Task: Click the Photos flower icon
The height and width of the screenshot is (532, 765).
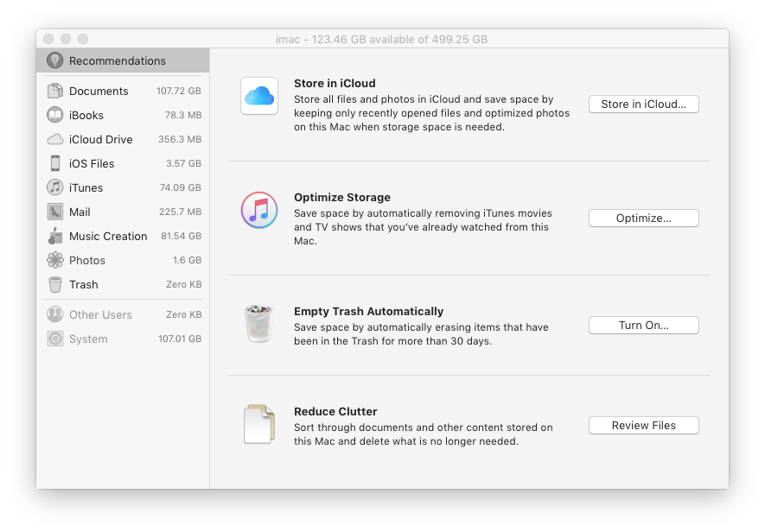Action: 55,260
